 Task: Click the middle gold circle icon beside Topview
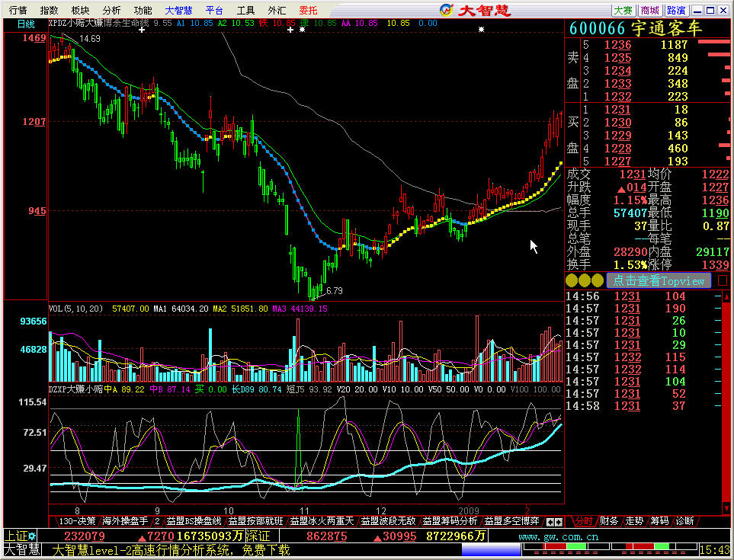click(584, 280)
